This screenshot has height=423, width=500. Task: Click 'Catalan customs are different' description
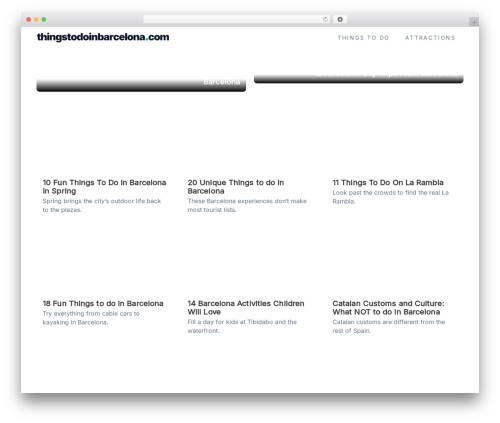click(x=389, y=326)
